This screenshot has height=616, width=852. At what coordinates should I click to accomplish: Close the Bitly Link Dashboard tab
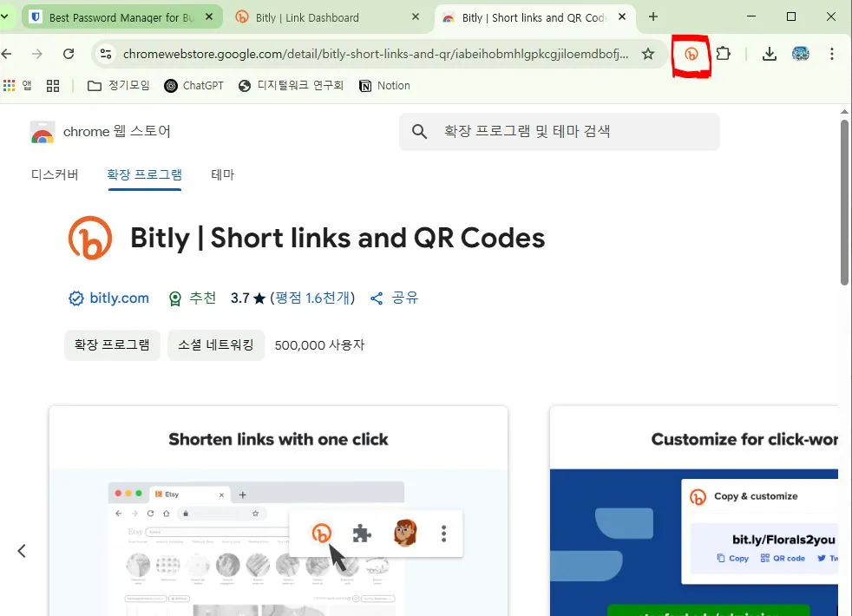[415, 16]
